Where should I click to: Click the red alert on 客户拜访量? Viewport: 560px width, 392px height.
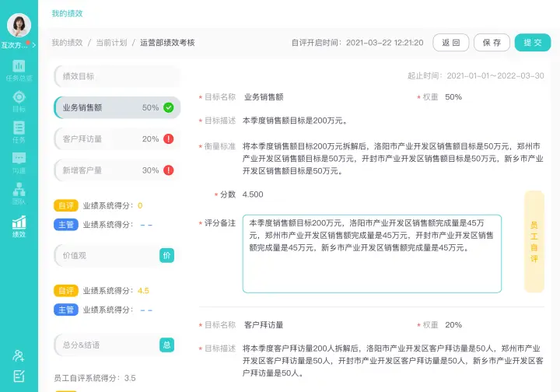point(169,139)
